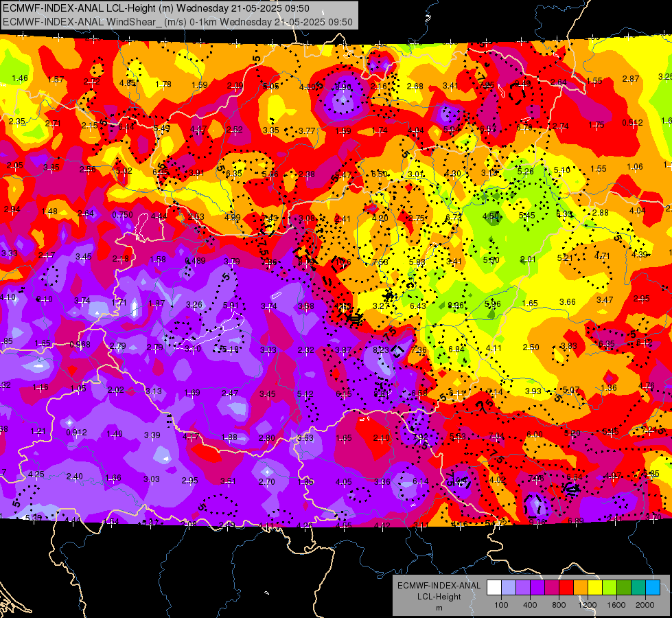The width and height of the screenshot is (672, 618).
Task: Click the wind shear value '6.43'
Action: point(418,306)
